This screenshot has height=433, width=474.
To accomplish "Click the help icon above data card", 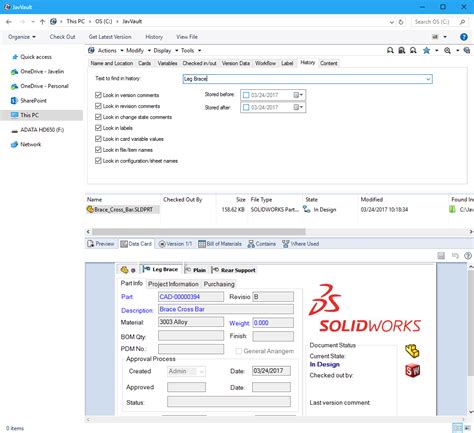I will click(468, 255).
